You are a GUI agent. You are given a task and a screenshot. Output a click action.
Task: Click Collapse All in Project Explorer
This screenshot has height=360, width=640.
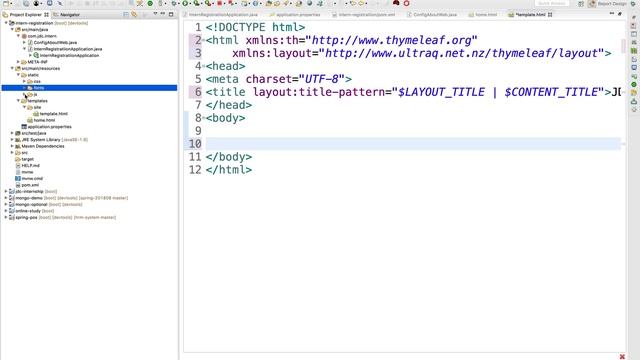tap(126, 14)
